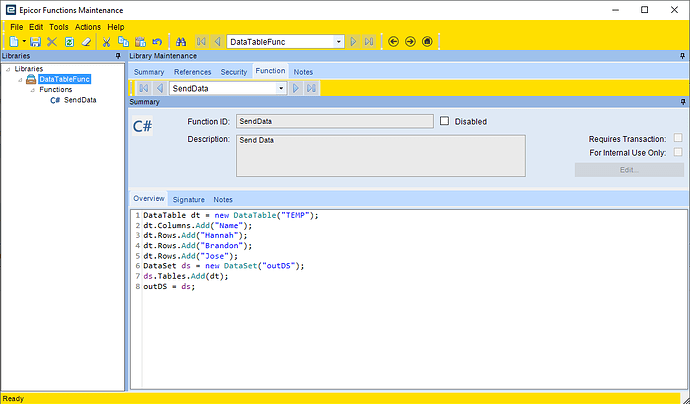Screen dimensions: 690x404
Task: Pin the Libraries panel
Action: (118, 56)
